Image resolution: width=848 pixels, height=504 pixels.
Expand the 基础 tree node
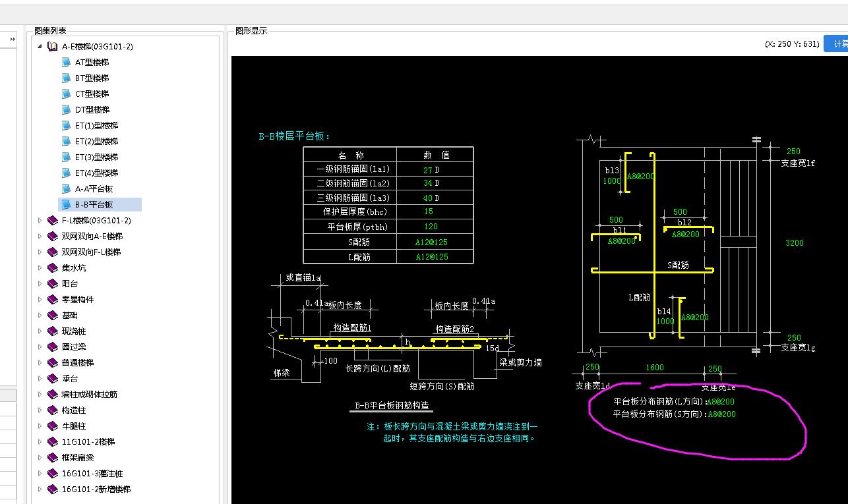[x=40, y=316]
